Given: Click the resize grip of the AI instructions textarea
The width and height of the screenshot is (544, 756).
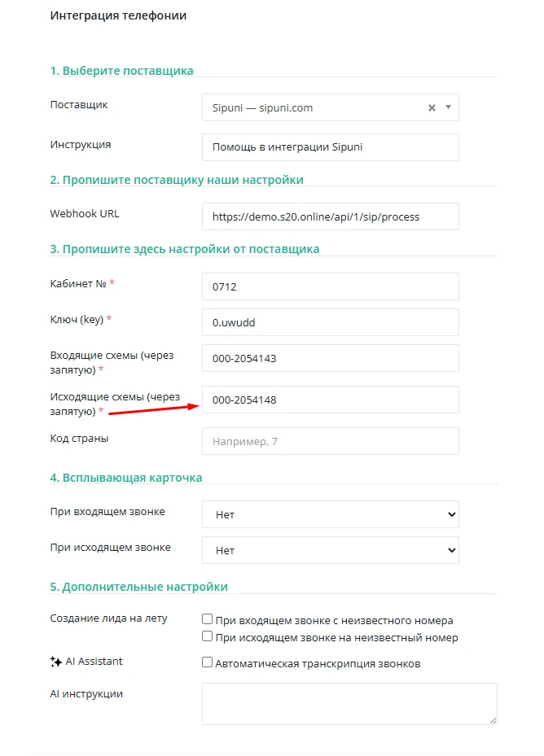Looking at the screenshot, I should pyautogui.click(x=493, y=720).
